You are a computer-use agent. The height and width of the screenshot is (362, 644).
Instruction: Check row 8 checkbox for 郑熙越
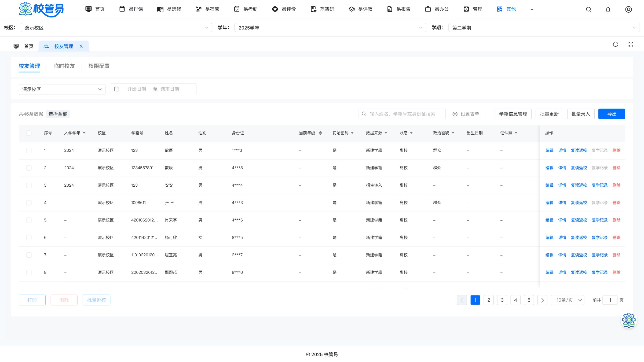(29, 272)
